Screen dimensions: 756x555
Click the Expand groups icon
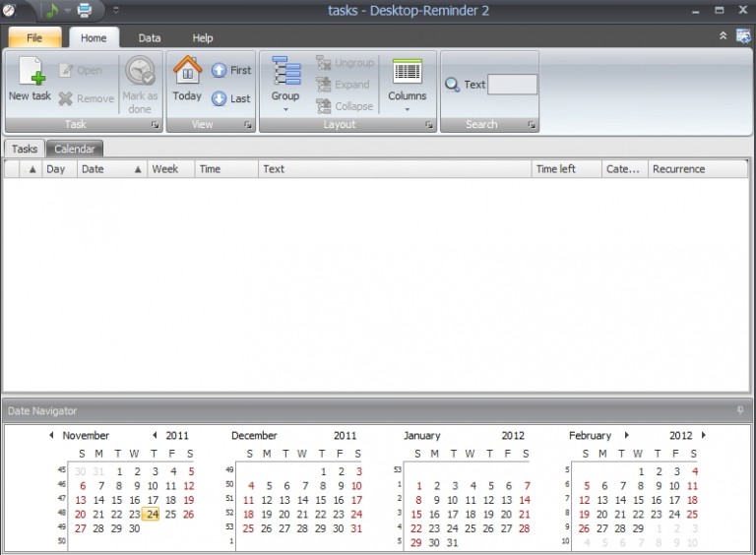tap(324, 85)
